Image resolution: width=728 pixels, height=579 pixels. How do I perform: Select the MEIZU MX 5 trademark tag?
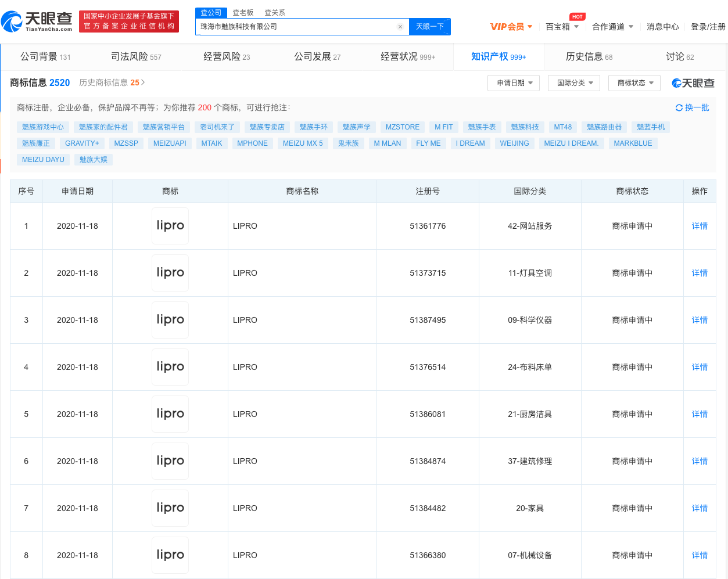click(303, 143)
